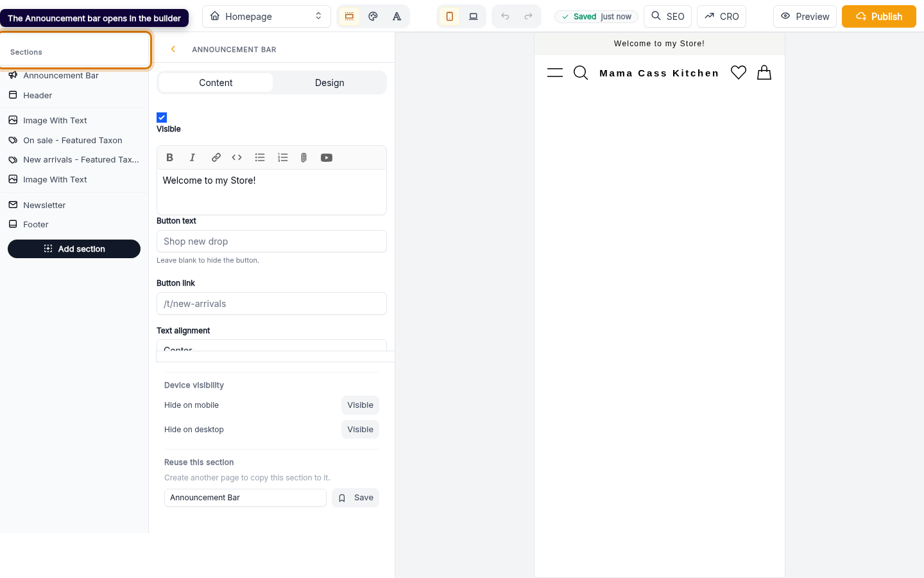The height and width of the screenshot is (578, 924).
Task: Attach a file with paperclip icon
Action: click(x=304, y=157)
